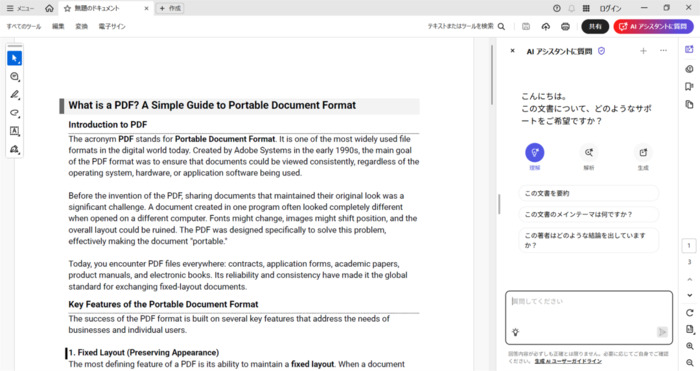Close the 無題のドキュメント tab
Viewport: 700px width, 371px height.
coord(146,8)
